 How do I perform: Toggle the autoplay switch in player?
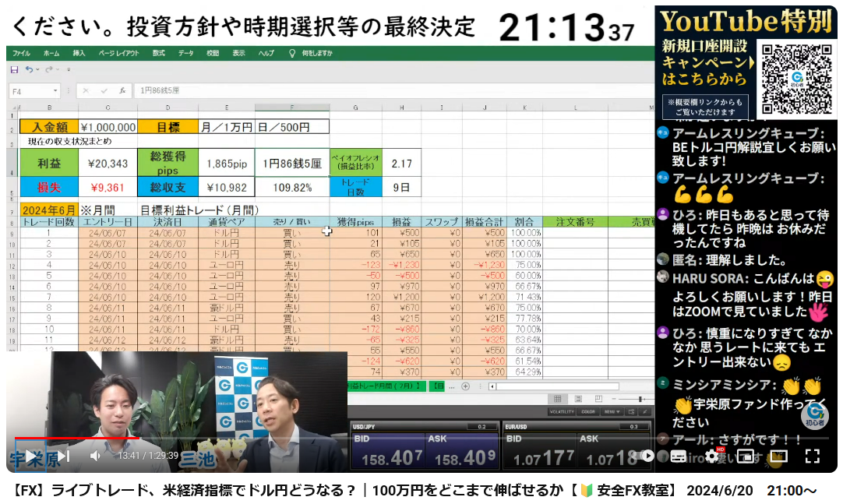[645, 456]
